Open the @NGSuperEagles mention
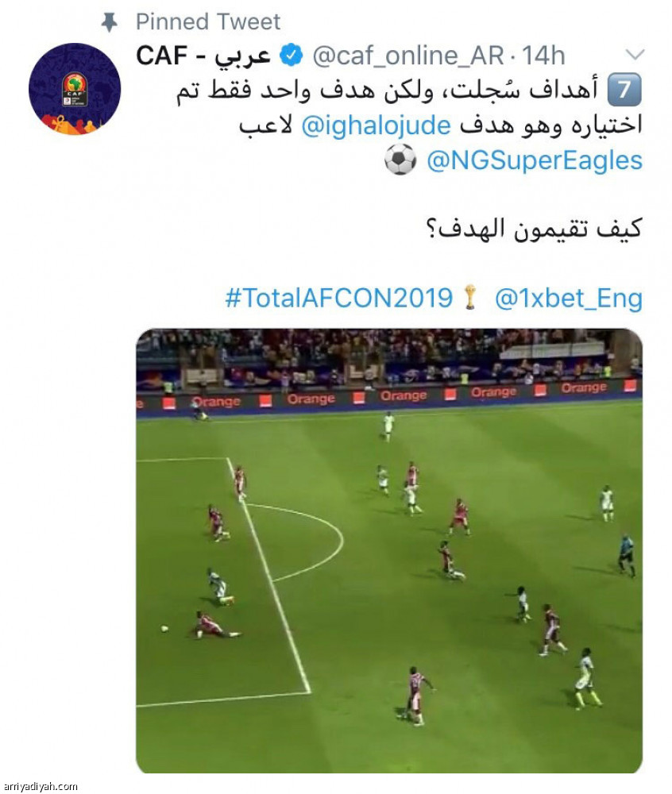This screenshot has height=794, width=672. [x=535, y=160]
